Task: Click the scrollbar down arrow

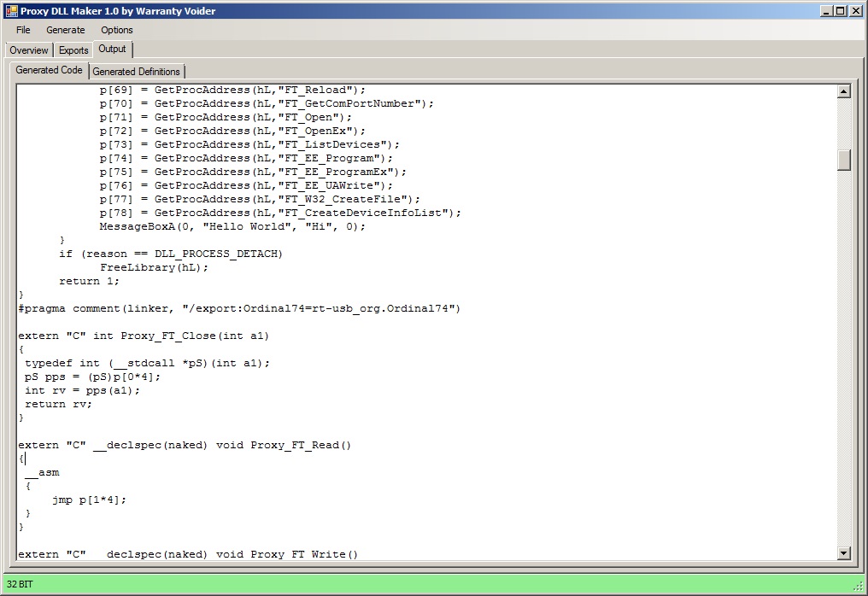Action: tap(844, 553)
